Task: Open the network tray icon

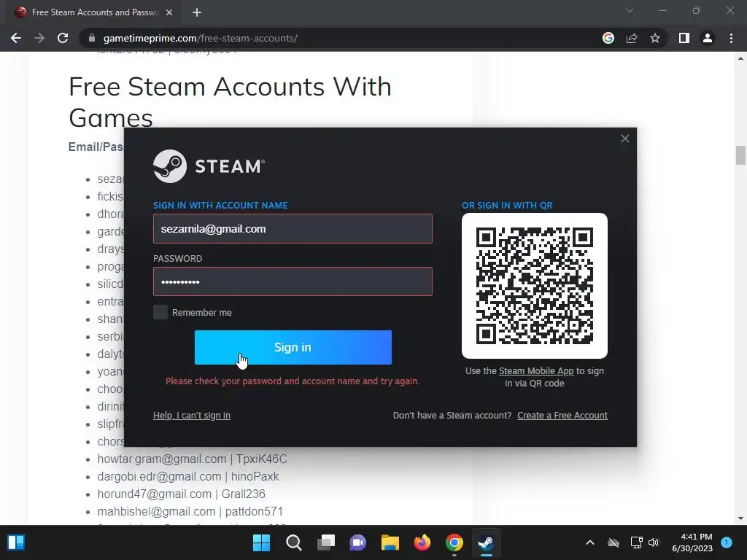Action: tap(636, 542)
